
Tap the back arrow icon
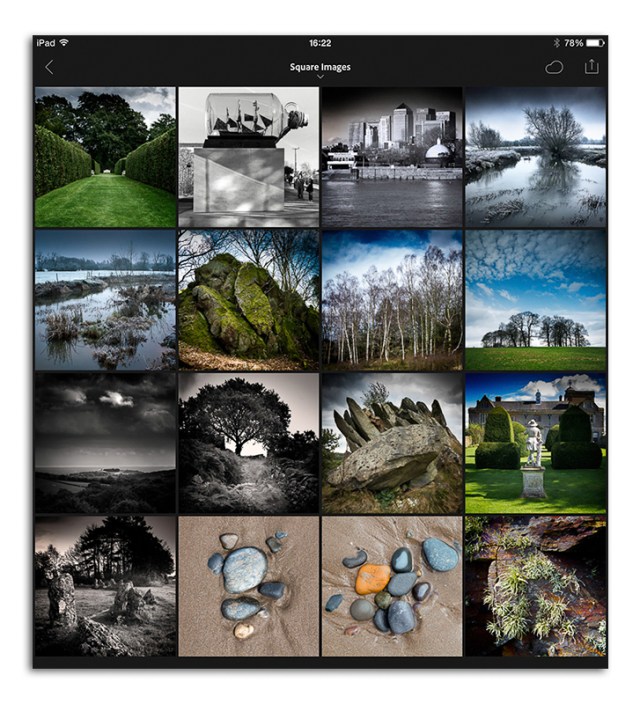pos(49,67)
